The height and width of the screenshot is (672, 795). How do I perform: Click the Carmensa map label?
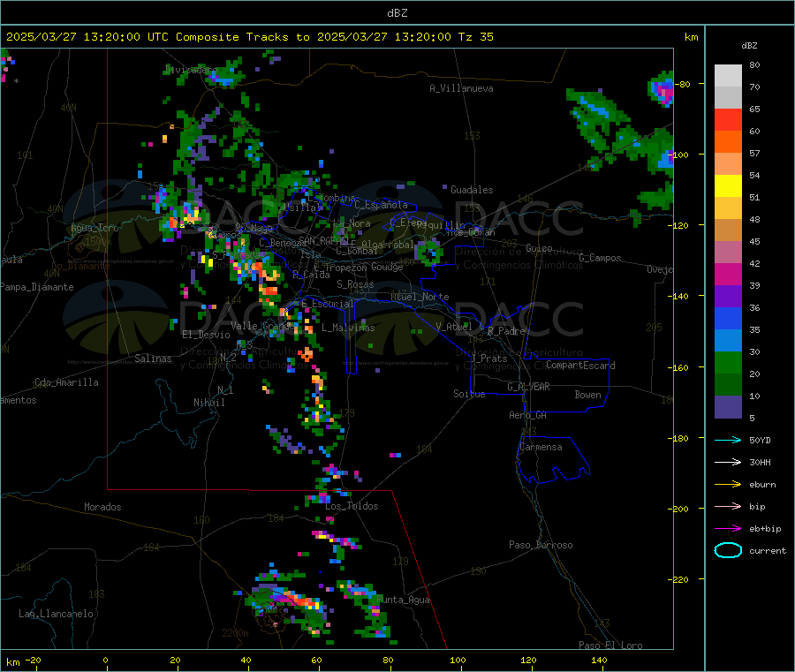(541, 447)
